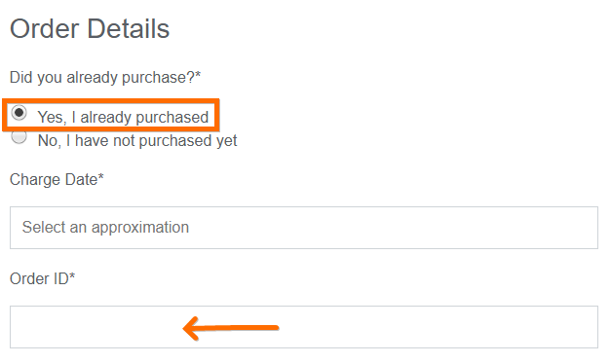The width and height of the screenshot is (611, 364).
Task: Click the "Yes, I already purchased" label text
Action: pyautogui.click(x=123, y=117)
